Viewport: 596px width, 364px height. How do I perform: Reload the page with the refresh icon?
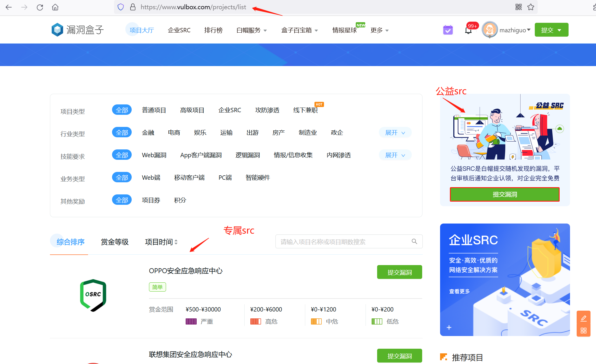[x=40, y=7]
